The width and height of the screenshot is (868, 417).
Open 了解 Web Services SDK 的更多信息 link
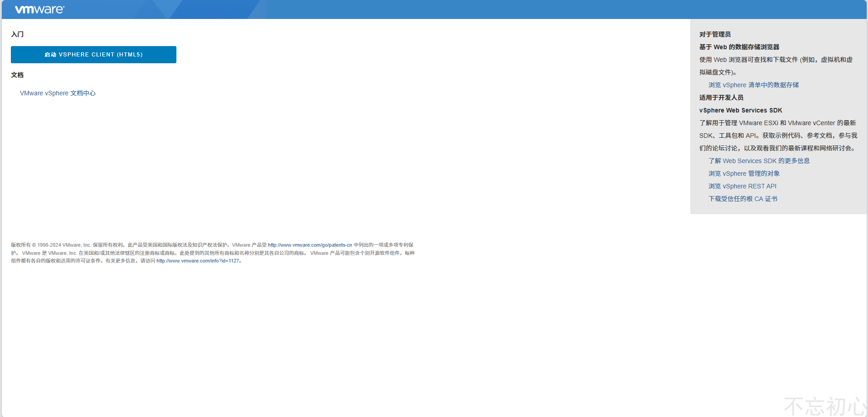click(x=759, y=161)
